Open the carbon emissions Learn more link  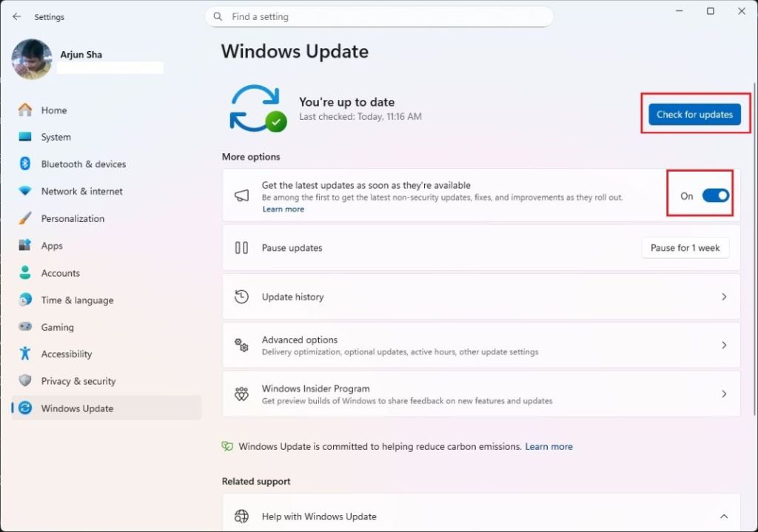point(549,446)
